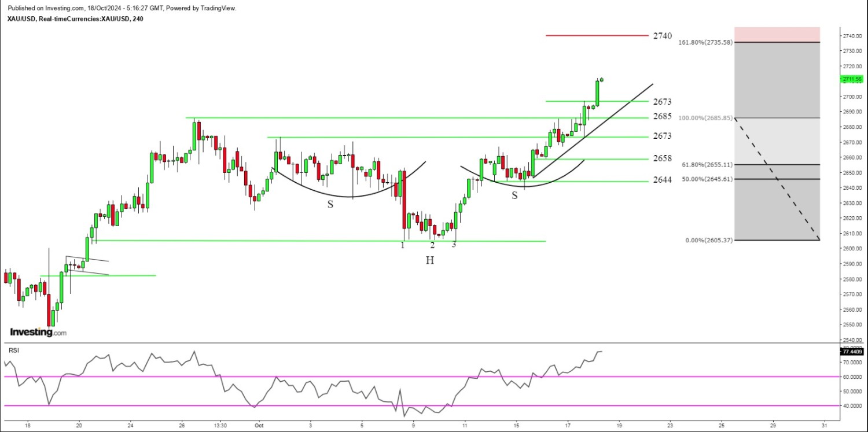Screen dimensions: 868x432
Task: Click the 2685 resistance level label
Action: (x=663, y=116)
